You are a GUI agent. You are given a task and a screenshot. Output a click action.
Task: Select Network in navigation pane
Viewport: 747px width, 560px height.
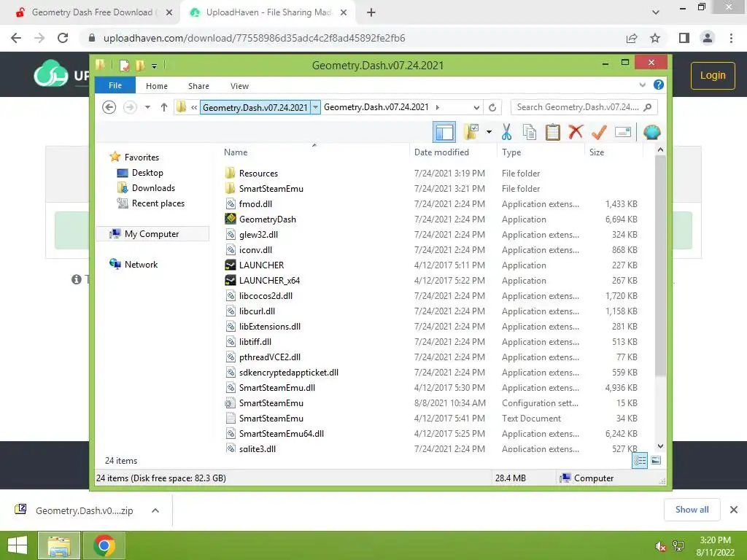tap(133, 264)
